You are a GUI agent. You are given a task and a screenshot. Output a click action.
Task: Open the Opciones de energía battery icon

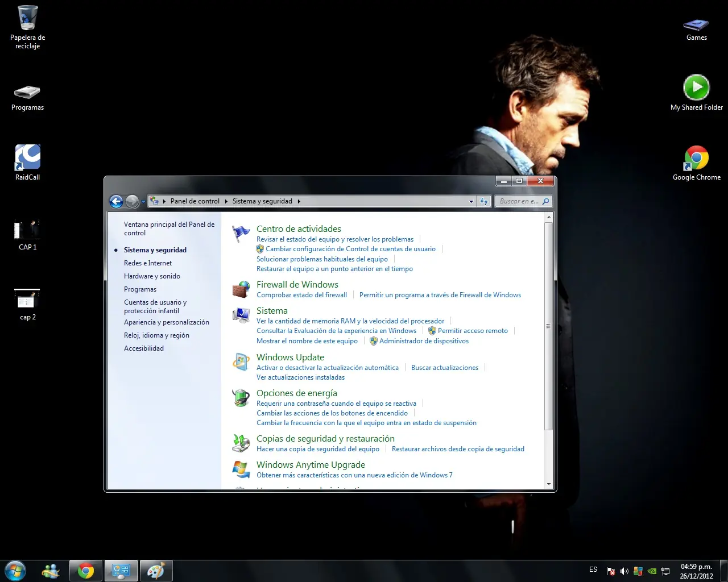[241, 398]
